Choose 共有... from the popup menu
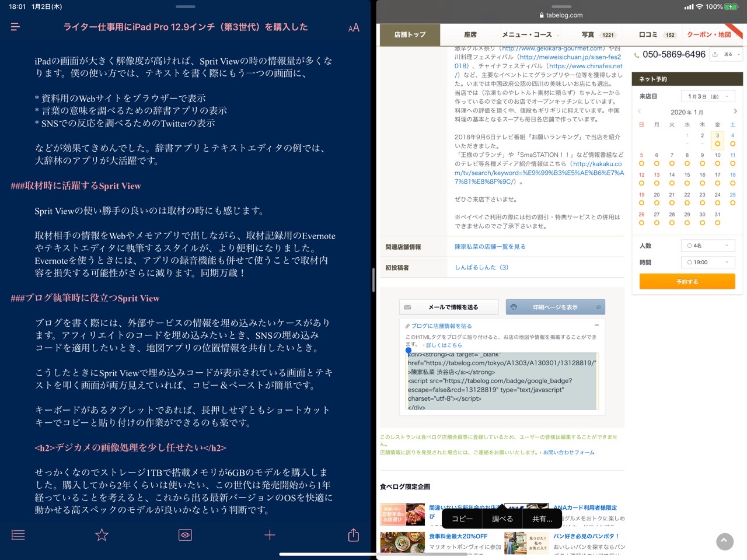The height and width of the screenshot is (560, 747). (x=542, y=519)
